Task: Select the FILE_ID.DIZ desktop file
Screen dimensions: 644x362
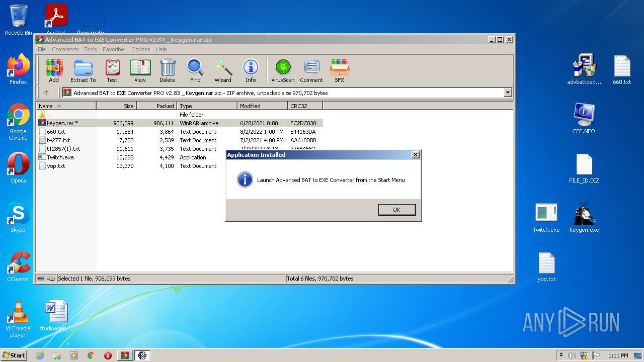Action: click(584, 168)
